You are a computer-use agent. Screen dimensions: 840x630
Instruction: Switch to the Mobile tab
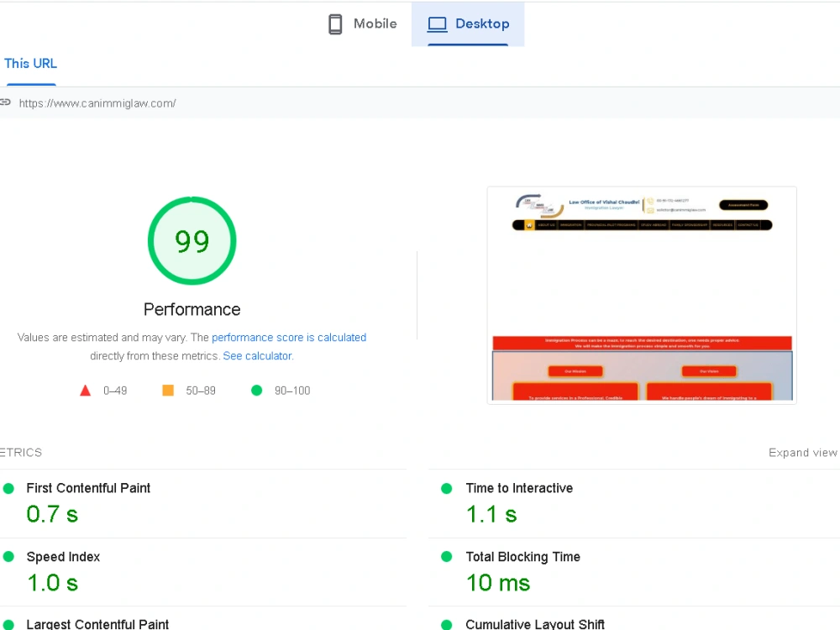coord(363,24)
